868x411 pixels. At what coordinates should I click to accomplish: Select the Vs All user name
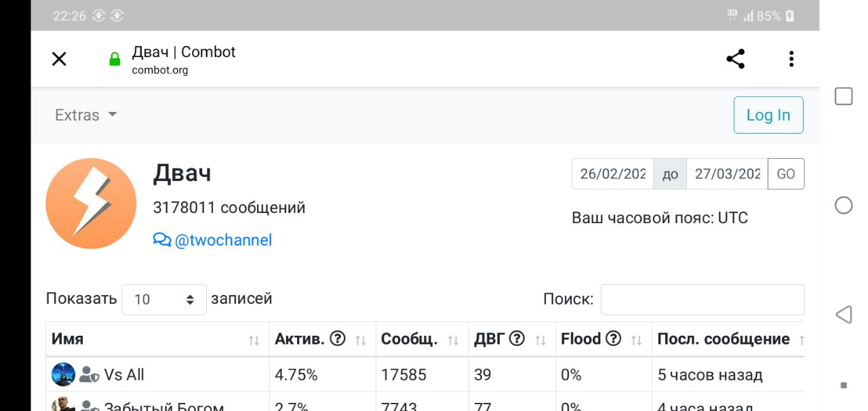pos(124,374)
